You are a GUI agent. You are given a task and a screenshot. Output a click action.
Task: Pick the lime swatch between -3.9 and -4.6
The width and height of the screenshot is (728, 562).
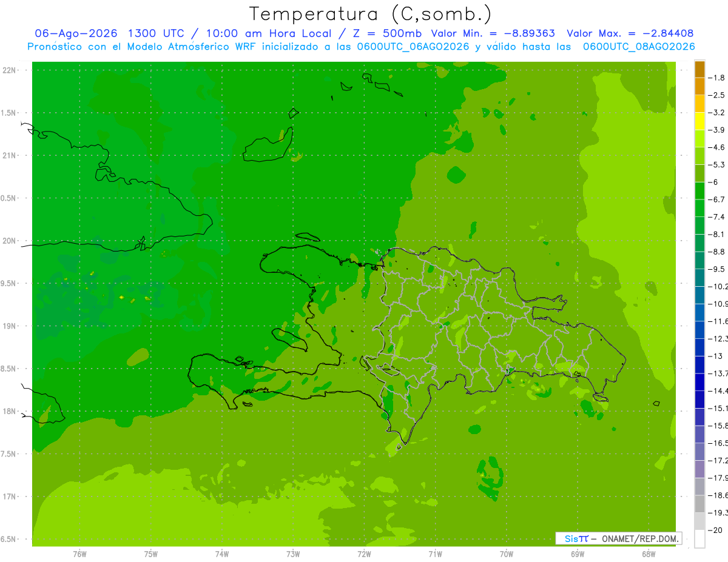click(699, 139)
